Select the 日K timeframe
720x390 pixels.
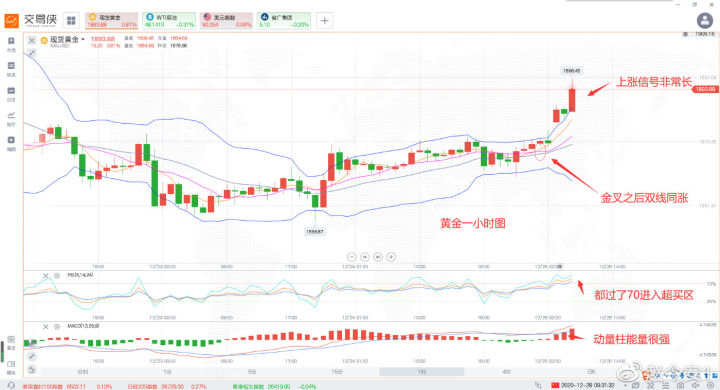click(591, 372)
